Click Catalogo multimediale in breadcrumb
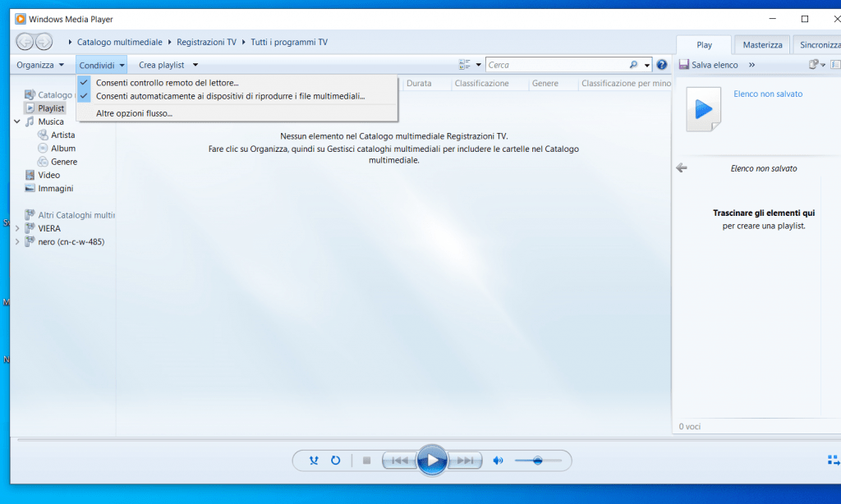This screenshot has width=841, height=504. 120,42
